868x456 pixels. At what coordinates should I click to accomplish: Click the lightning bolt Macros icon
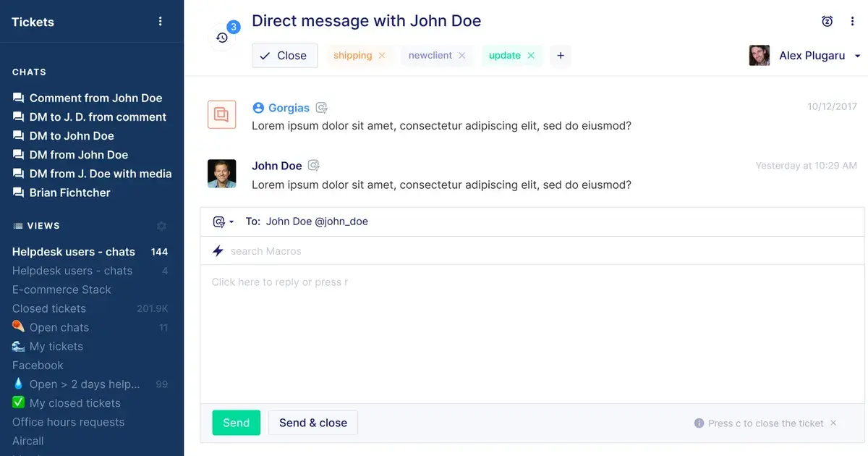pos(217,251)
